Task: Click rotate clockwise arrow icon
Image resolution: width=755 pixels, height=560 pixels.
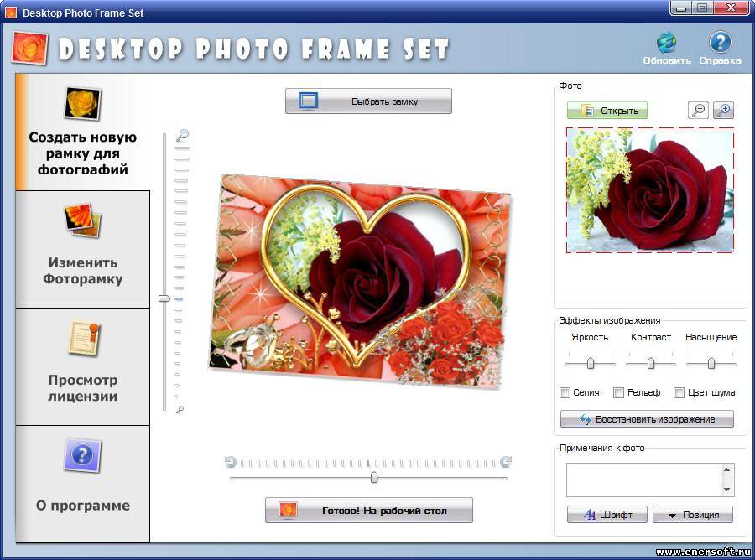Action: [x=506, y=463]
